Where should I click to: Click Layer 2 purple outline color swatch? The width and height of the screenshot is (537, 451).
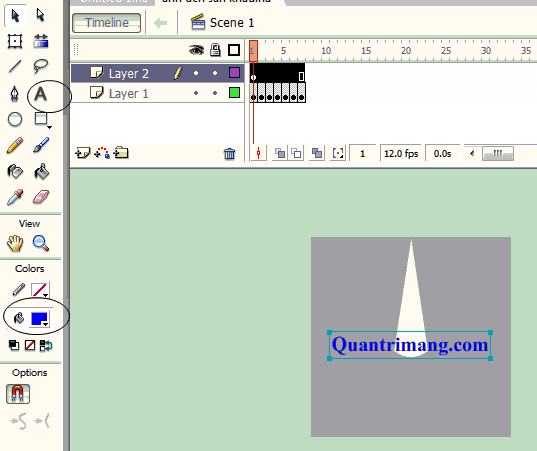(234, 73)
